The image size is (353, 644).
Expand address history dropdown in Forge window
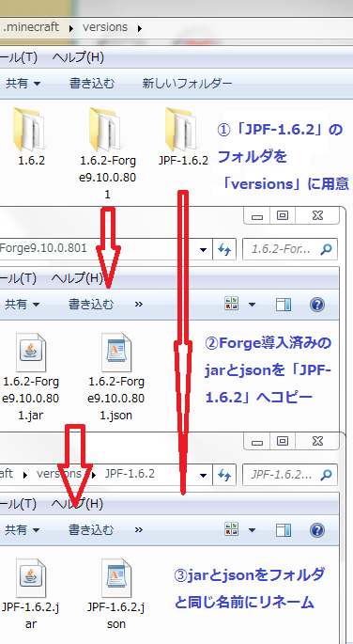(203, 249)
